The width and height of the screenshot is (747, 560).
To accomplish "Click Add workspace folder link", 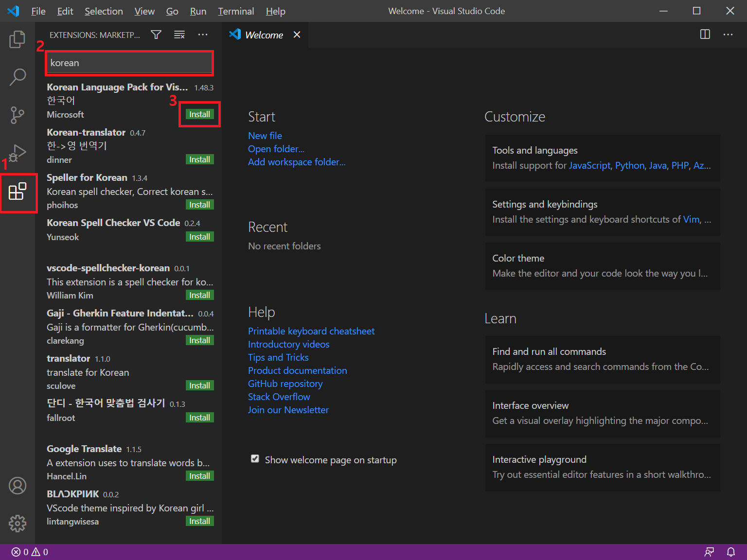I will click(297, 162).
